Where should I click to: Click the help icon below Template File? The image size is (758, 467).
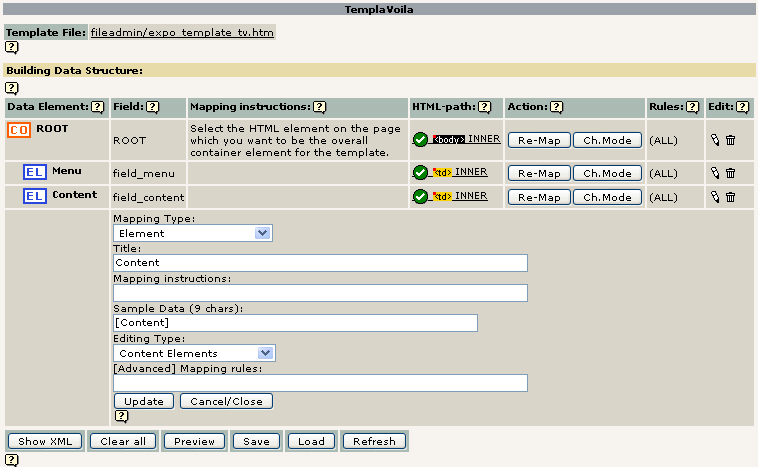[12, 47]
